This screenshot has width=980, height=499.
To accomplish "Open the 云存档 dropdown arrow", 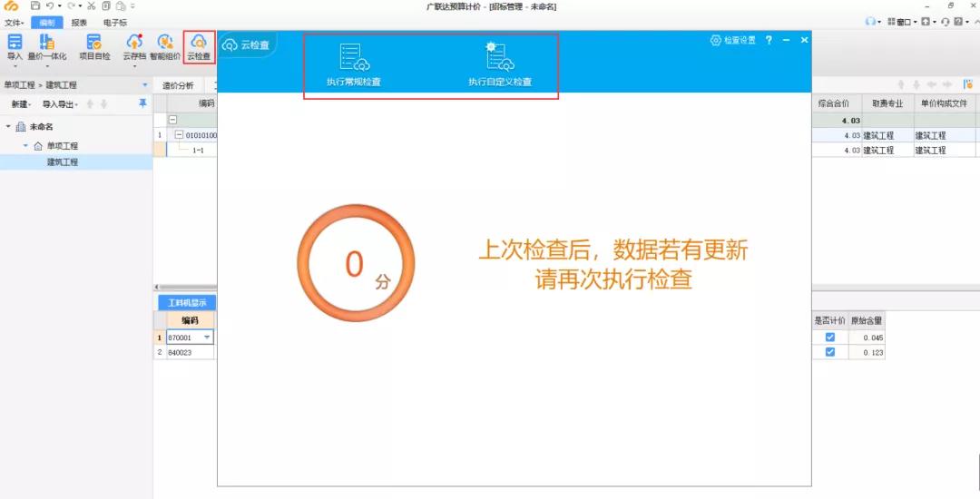I will point(134,65).
